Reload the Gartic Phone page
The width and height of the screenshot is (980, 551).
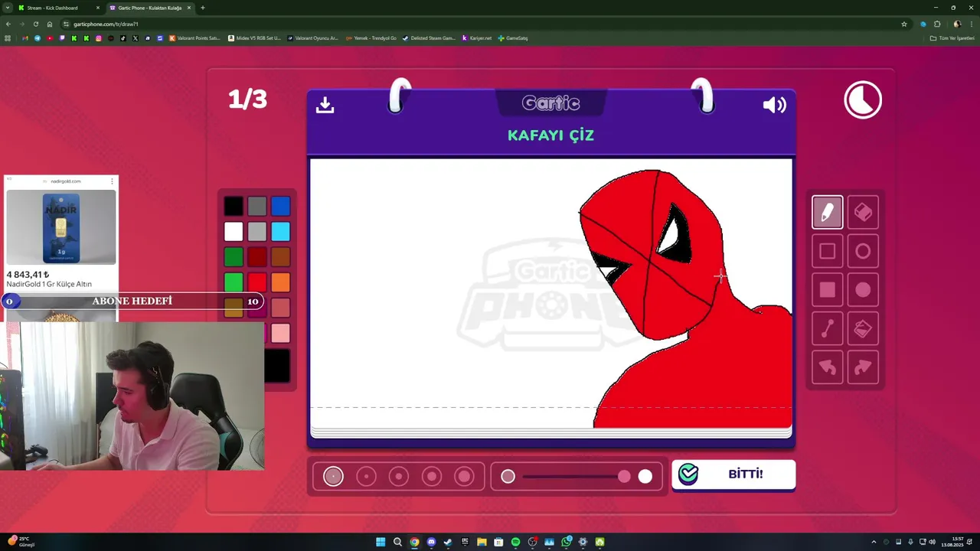pyautogui.click(x=35, y=24)
